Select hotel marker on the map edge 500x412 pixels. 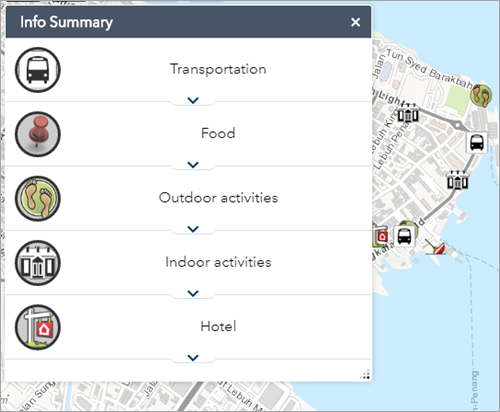380,236
